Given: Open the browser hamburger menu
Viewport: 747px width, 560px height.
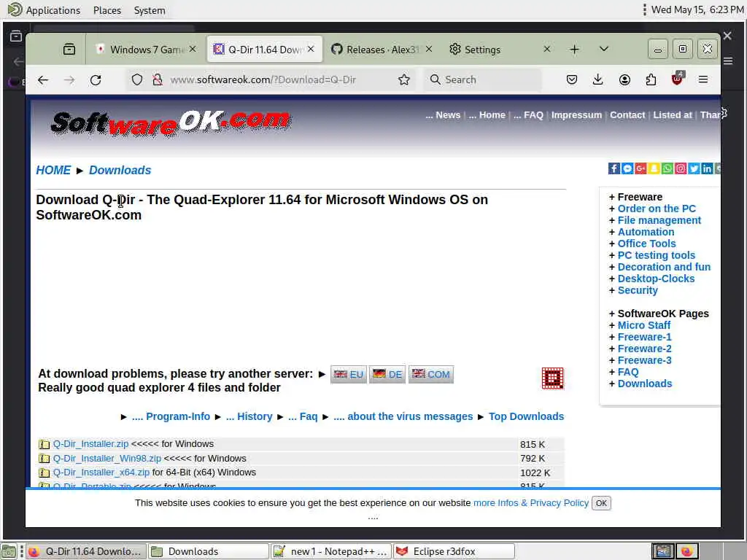Looking at the screenshot, I should click(x=703, y=79).
